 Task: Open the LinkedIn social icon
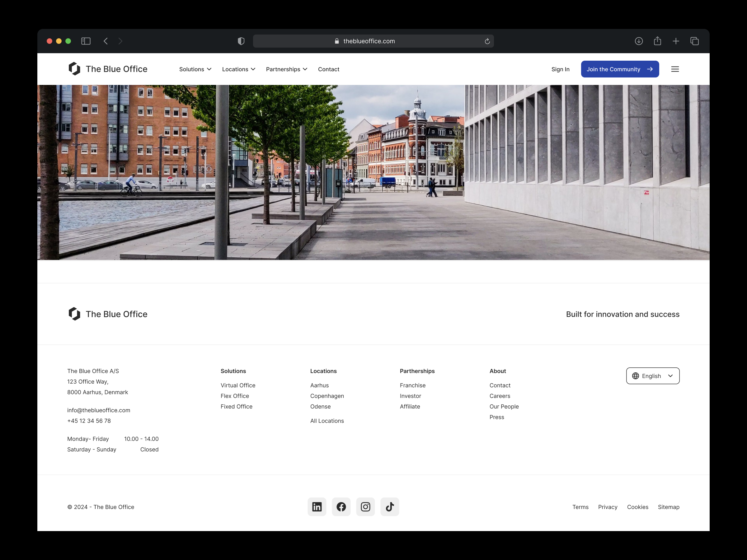tap(317, 507)
